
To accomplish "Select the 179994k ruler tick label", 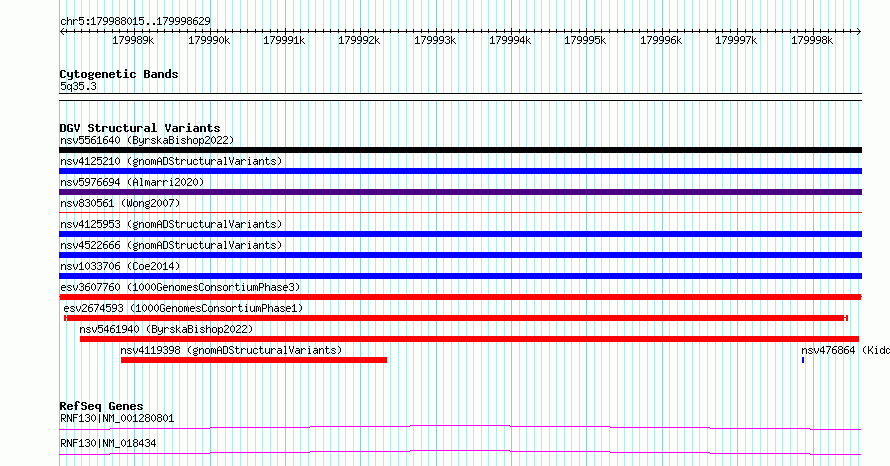I will 510,40.
